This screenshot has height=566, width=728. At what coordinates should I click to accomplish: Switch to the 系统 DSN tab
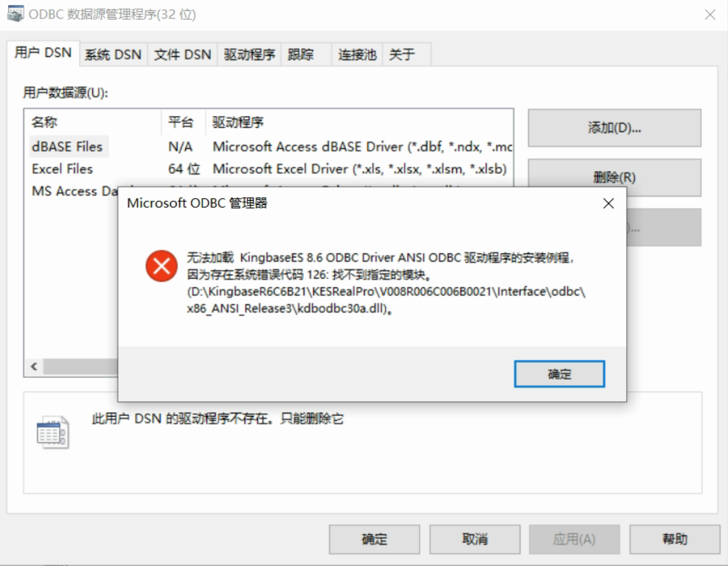coord(113,54)
